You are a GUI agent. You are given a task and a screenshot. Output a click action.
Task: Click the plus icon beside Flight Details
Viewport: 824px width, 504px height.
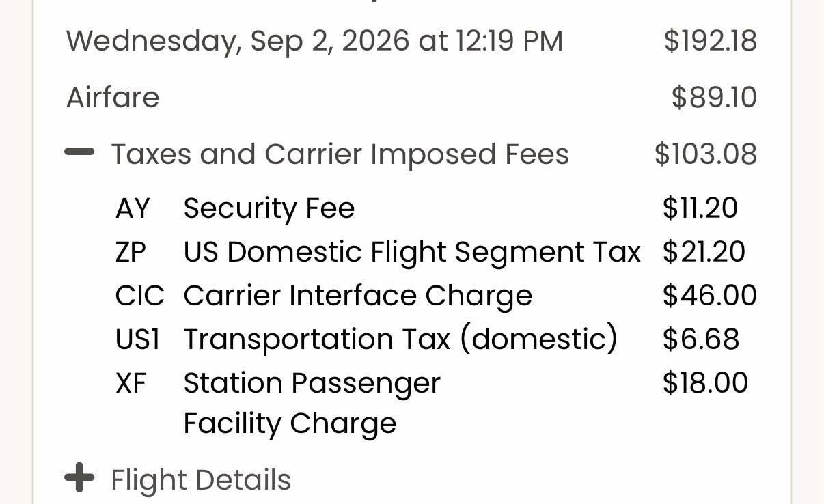(79, 477)
